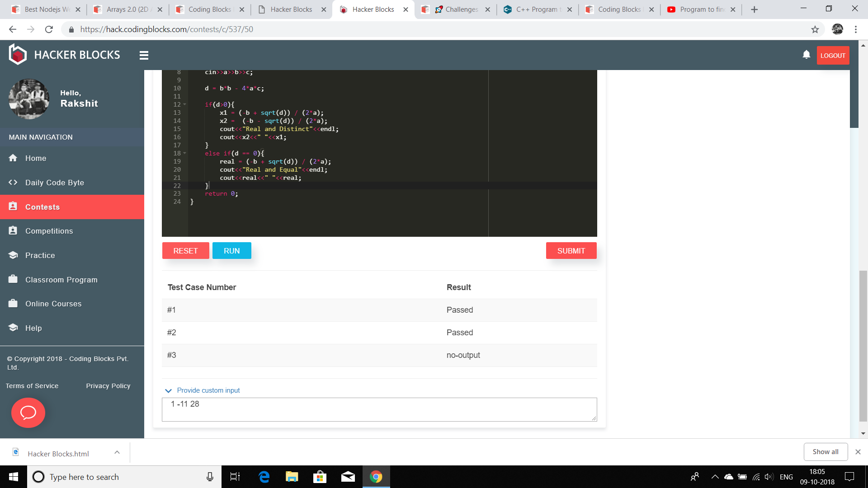This screenshot has width=868, height=488.
Task: Switch to the Challenges tab
Action: [456, 9]
